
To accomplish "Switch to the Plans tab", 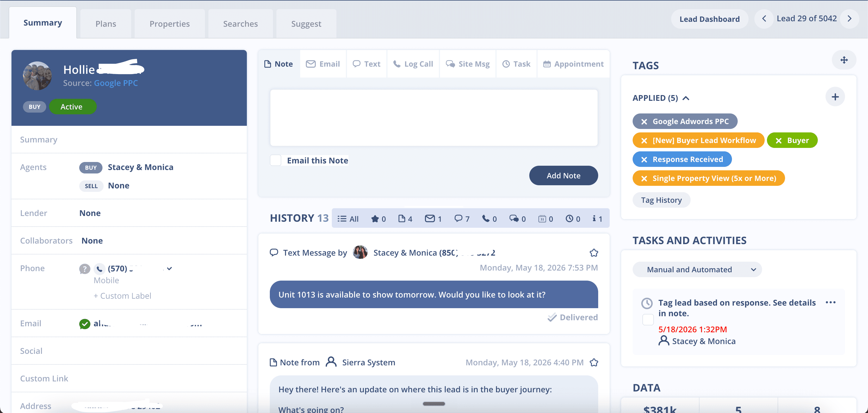I will (x=106, y=24).
